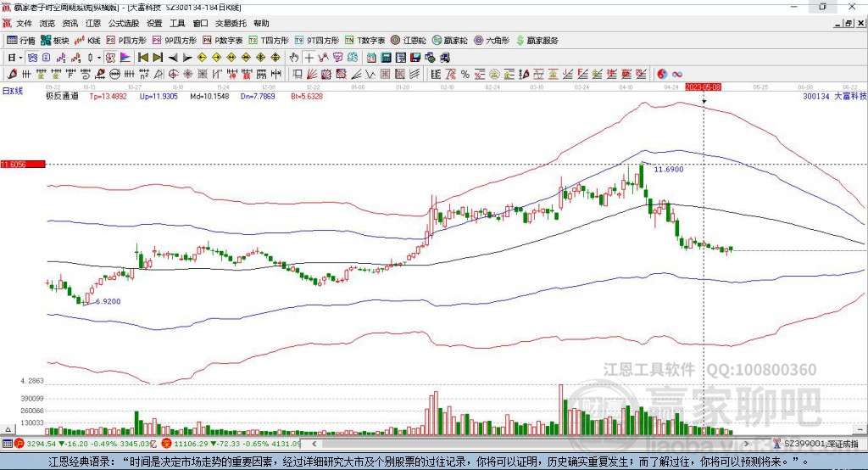Click the black right arrow icon
The height and width of the screenshot is (470, 868).
[x=187, y=58]
